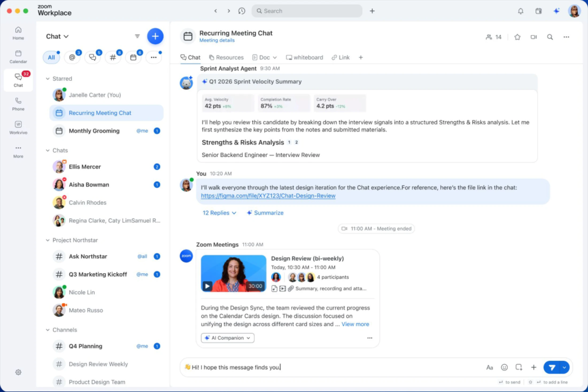Switch to the Chat tab
The height and width of the screenshot is (392, 588).
click(x=190, y=57)
